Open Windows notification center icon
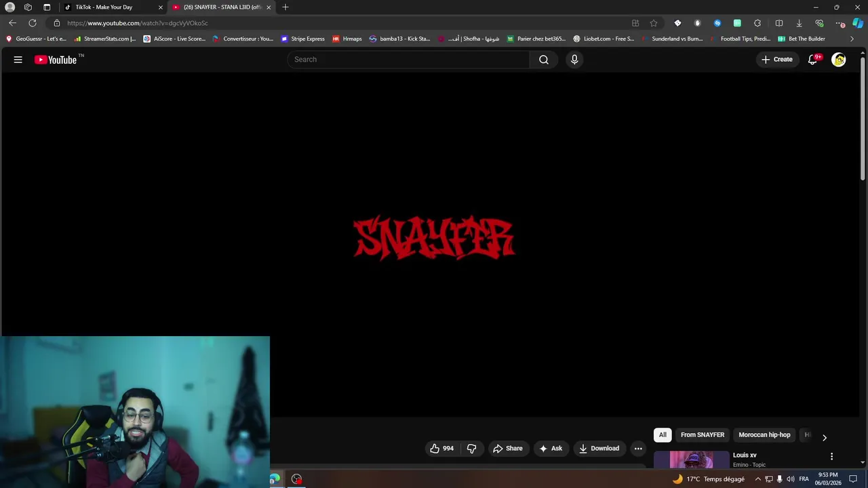The width and height of the screenshot is (868, 488). pos(853,479)
